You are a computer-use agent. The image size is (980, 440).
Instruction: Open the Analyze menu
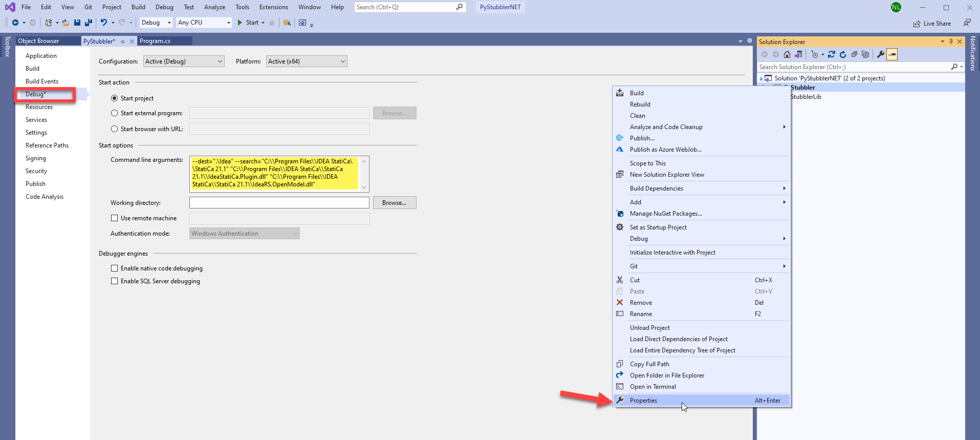(214, 7)
